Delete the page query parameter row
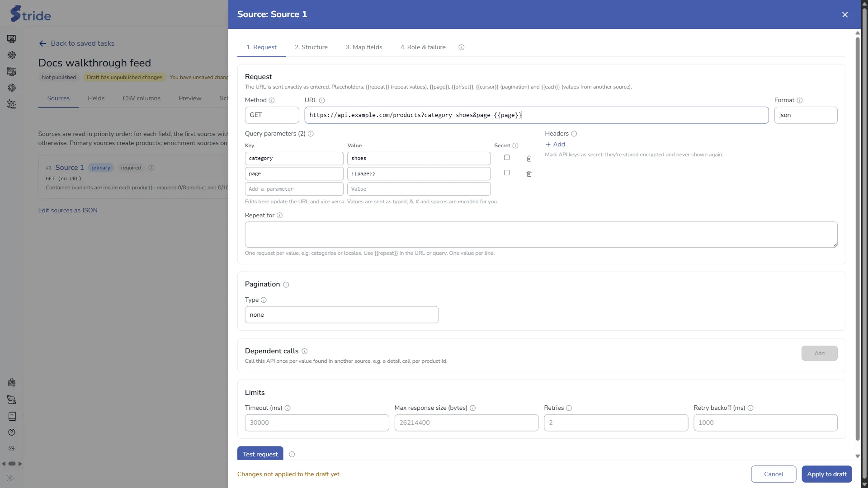 529,174
